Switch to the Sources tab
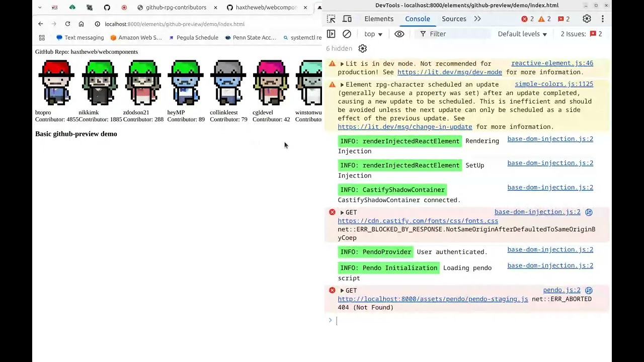 click(454, 19)
